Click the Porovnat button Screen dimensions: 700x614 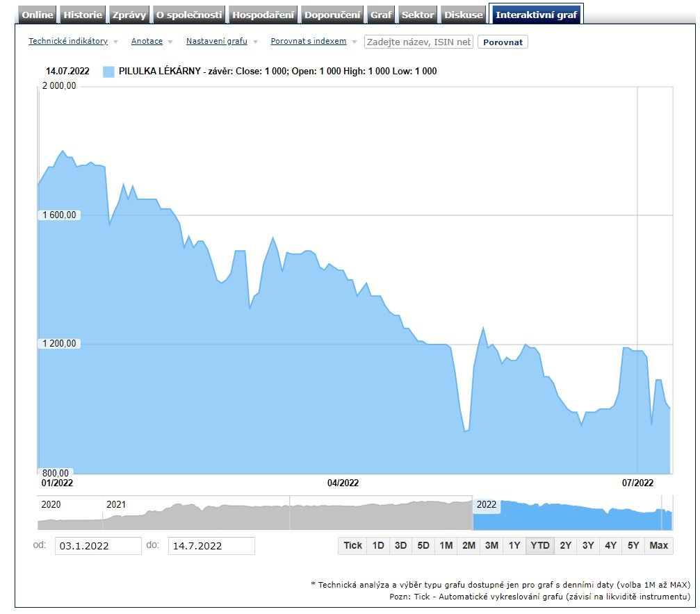click(x=503, y=42)
